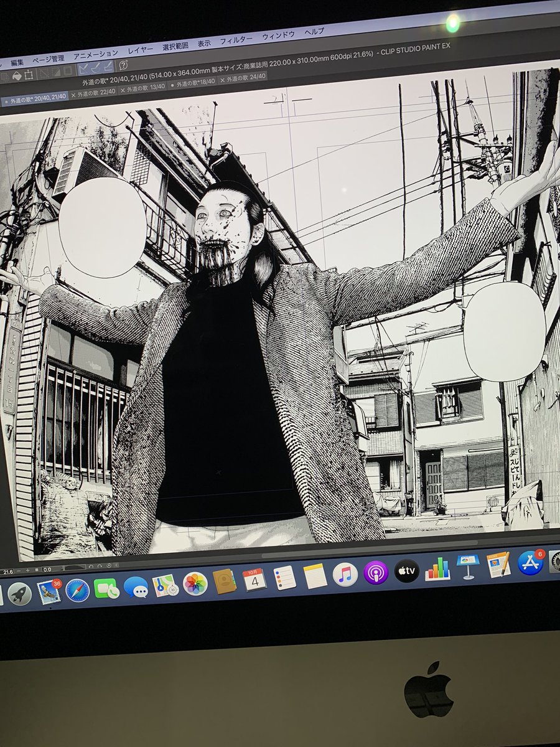Switch to the 外道の歌 24/40 tab
This screenshot has height=747, width=560.
tap(244, 78)
